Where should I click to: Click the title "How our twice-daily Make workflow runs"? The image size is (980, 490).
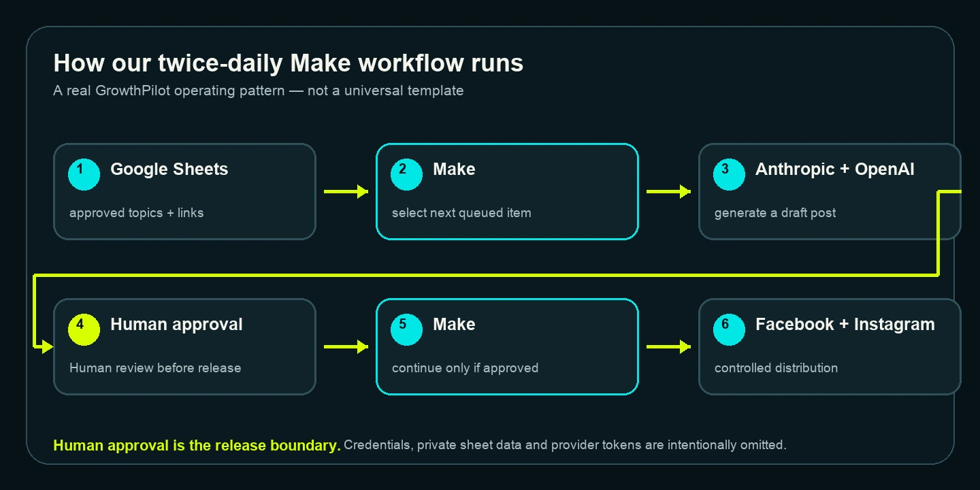click(x=289, y=63)
